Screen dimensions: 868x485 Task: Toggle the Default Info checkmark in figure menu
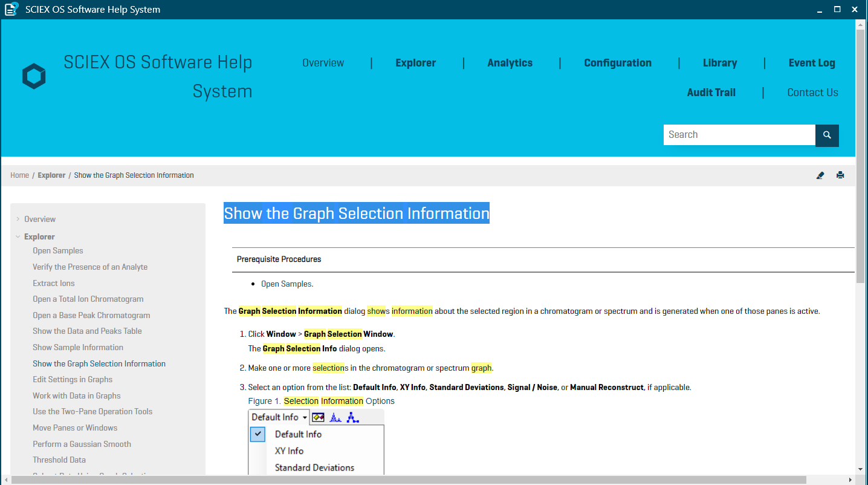coord(257,434)
